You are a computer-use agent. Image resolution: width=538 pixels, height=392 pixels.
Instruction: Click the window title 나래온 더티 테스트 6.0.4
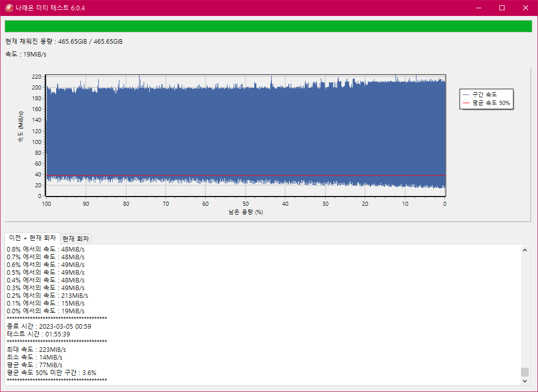[x=50, y=8]
